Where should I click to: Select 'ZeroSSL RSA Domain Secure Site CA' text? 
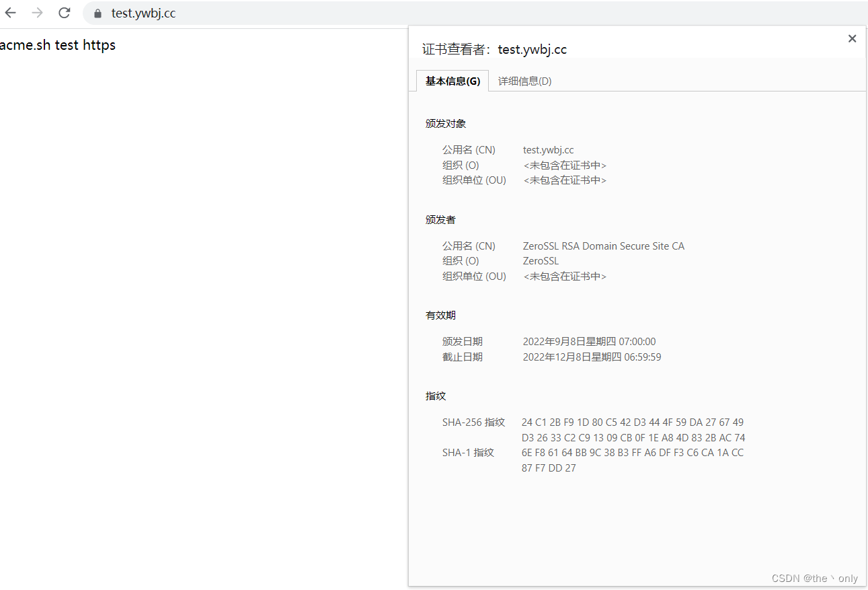[x=604, y=246]
